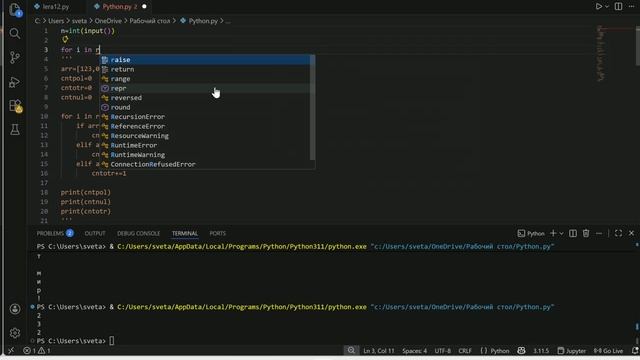Change end of line CRLF

click(x=465, y=351)
